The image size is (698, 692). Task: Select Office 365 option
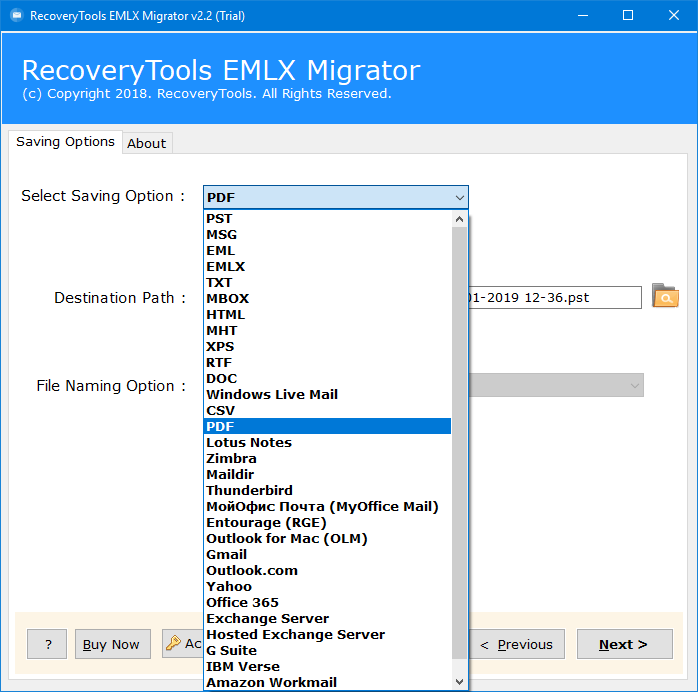(327, 603)
